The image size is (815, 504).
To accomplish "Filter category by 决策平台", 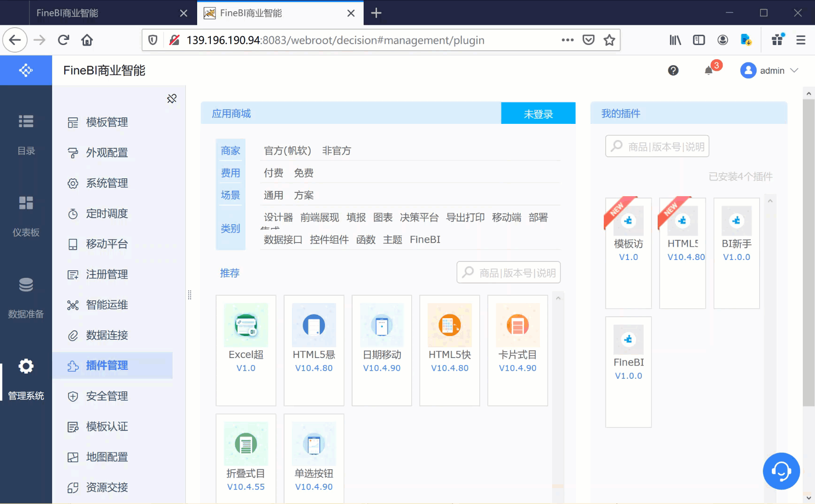I will pos(419,217).
